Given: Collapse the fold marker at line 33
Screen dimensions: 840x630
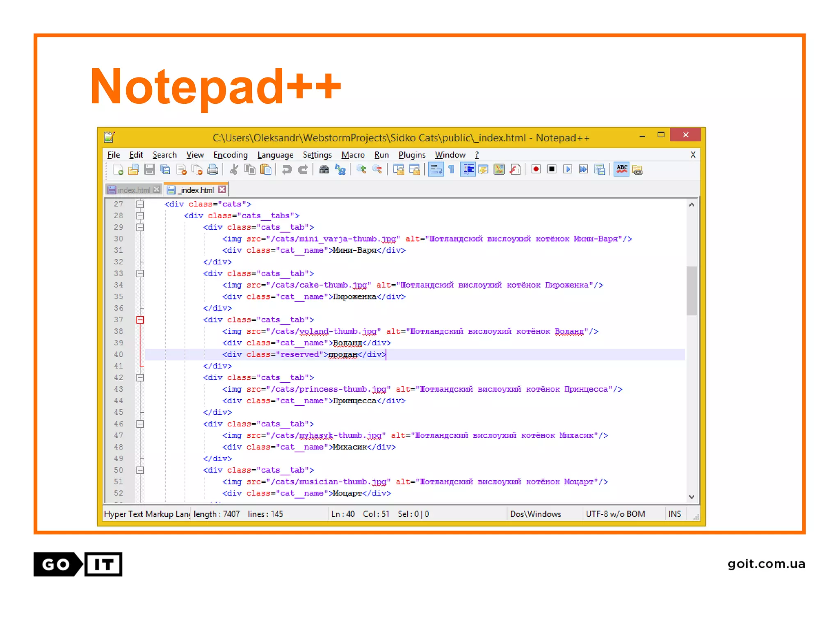Looking at the screenshot, I should (x=140, y=273).
